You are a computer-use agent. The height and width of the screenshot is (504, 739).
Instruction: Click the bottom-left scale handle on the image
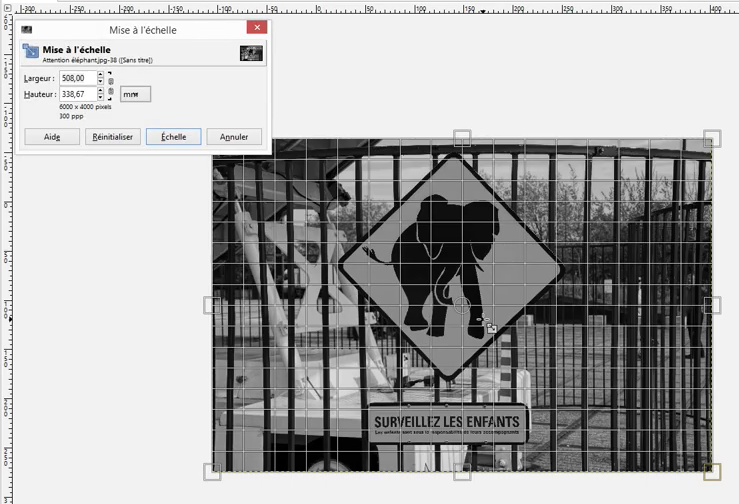tap(212, 471)
